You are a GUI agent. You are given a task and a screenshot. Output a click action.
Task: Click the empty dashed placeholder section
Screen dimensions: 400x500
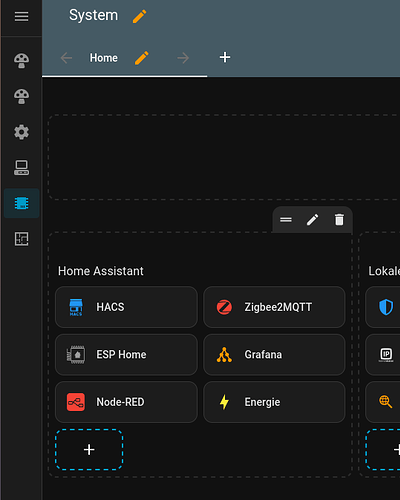pyautogui.click(x=224, y=157)
